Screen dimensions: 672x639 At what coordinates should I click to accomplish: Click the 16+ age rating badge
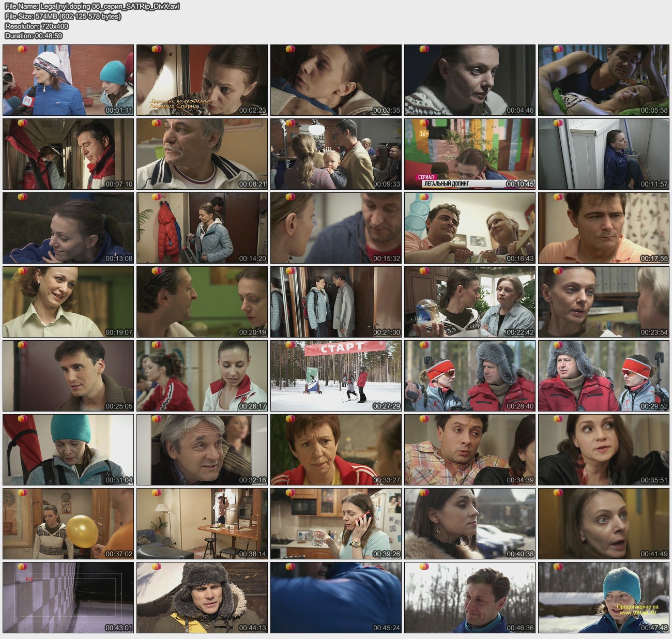tap(424, 133)
